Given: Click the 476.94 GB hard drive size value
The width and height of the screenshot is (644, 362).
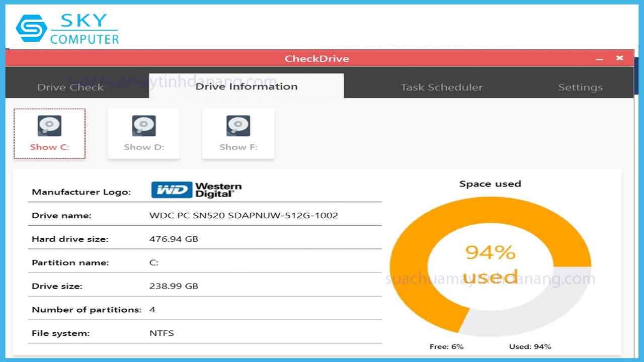Looking at the screenshot, I should 174,239.
